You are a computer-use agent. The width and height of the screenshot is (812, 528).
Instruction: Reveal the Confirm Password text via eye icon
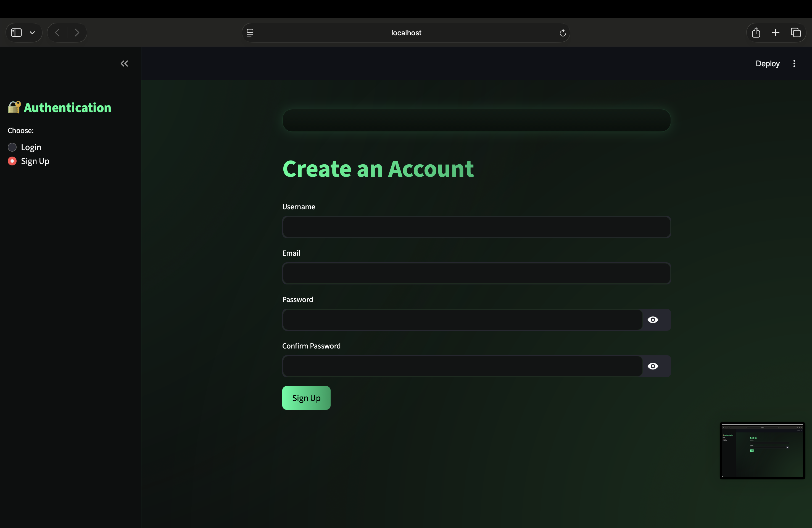click(x=653, y=366)
